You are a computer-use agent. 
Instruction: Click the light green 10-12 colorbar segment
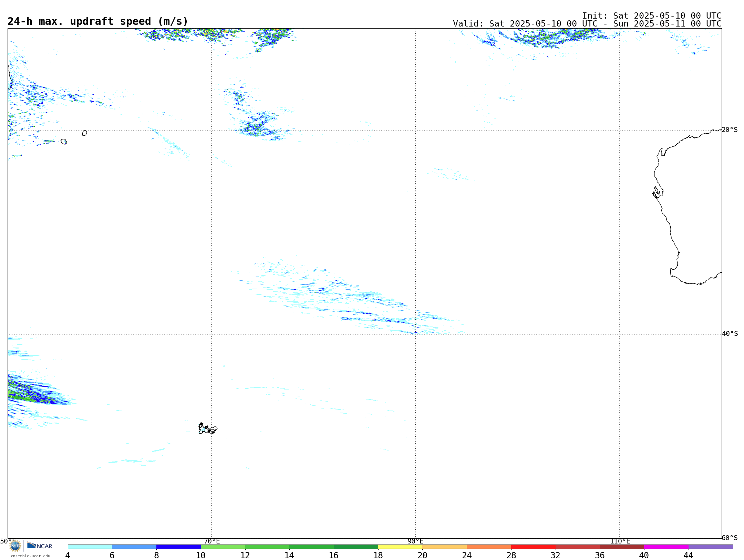223,547
